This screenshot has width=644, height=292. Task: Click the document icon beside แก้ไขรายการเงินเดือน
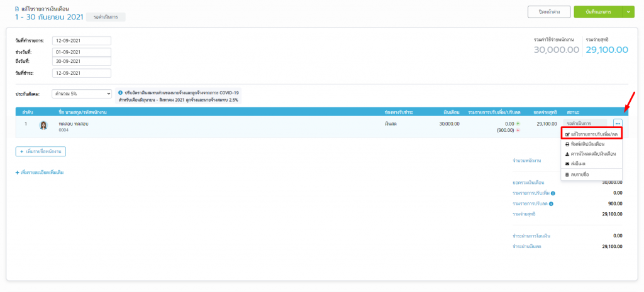(17, 9)
